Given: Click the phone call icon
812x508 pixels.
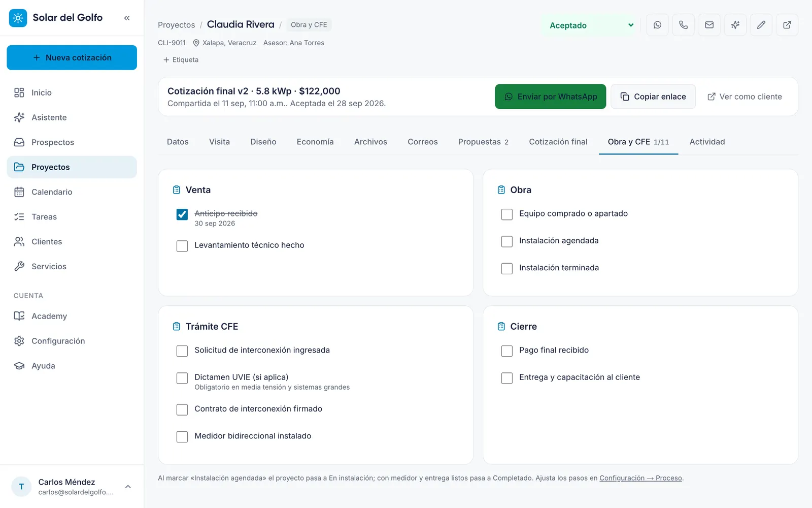Looking at the screenshot, I should (x=683, y=25).
